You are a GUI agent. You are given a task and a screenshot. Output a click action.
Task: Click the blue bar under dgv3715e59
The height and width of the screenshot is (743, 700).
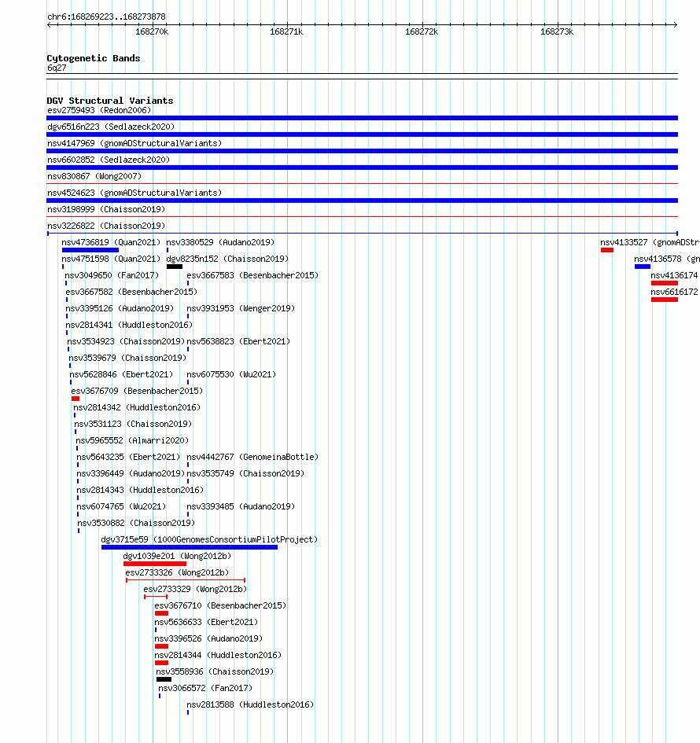point(190,548)
